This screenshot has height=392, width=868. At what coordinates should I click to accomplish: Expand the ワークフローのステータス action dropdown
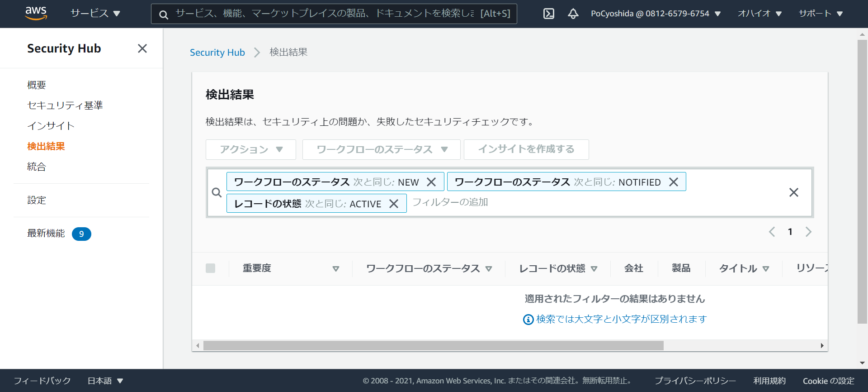(x=382, y=149)
